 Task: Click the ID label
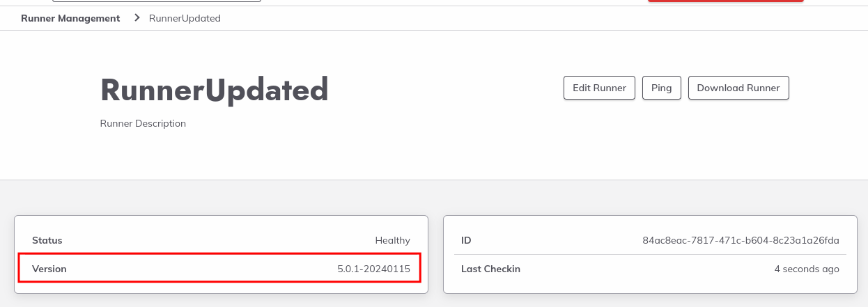(x=466, y=240)
